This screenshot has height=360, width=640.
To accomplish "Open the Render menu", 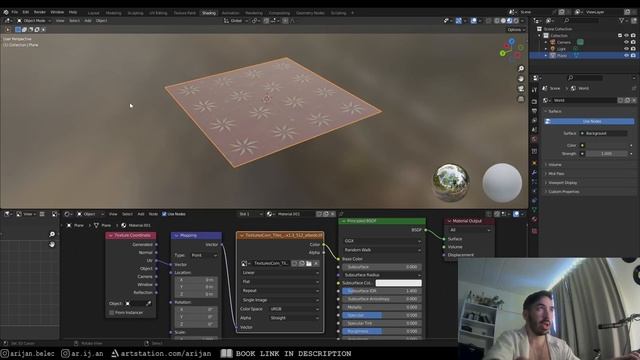I will coord(40,12).
